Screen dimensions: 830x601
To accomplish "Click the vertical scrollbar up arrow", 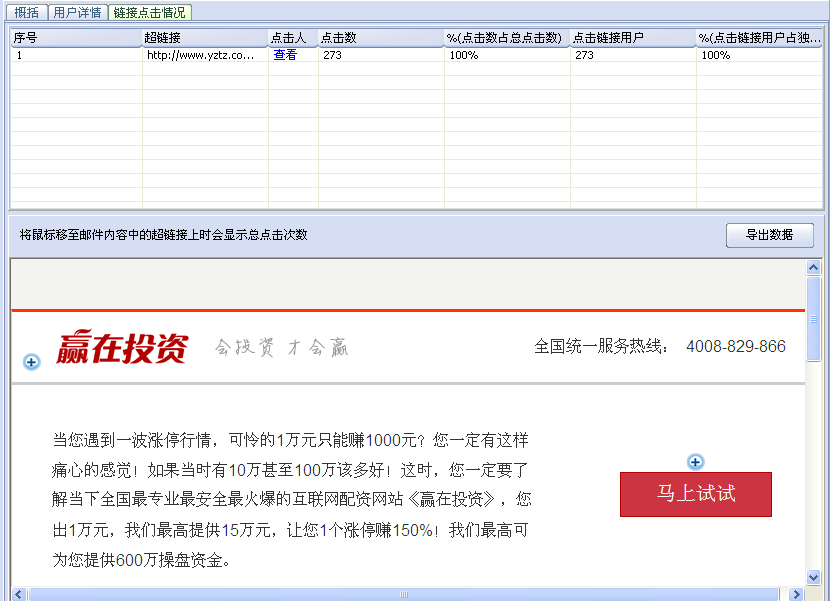I will [814, 267].
